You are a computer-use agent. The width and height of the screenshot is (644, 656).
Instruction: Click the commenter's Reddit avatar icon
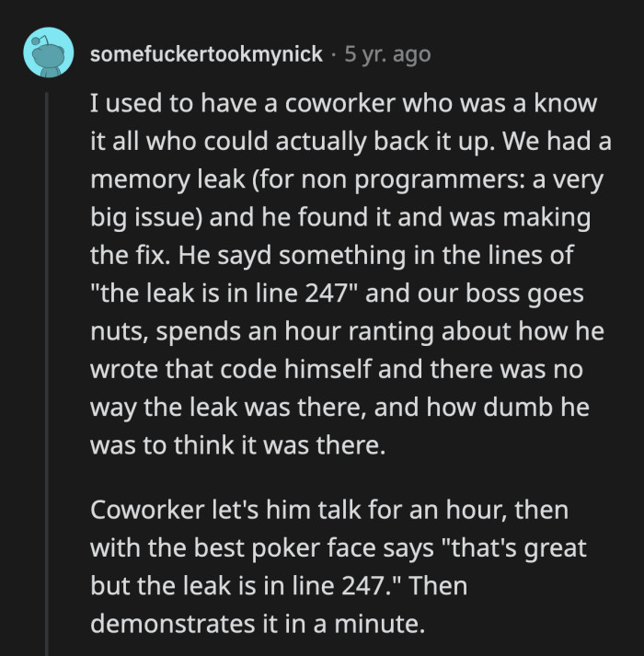click(x=47, y=52)
